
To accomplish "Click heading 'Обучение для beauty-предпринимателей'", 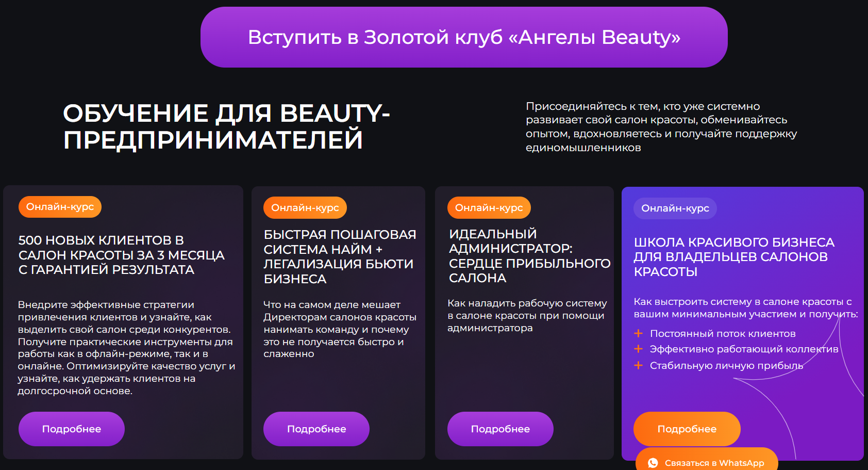I will [x=226, y=126].
